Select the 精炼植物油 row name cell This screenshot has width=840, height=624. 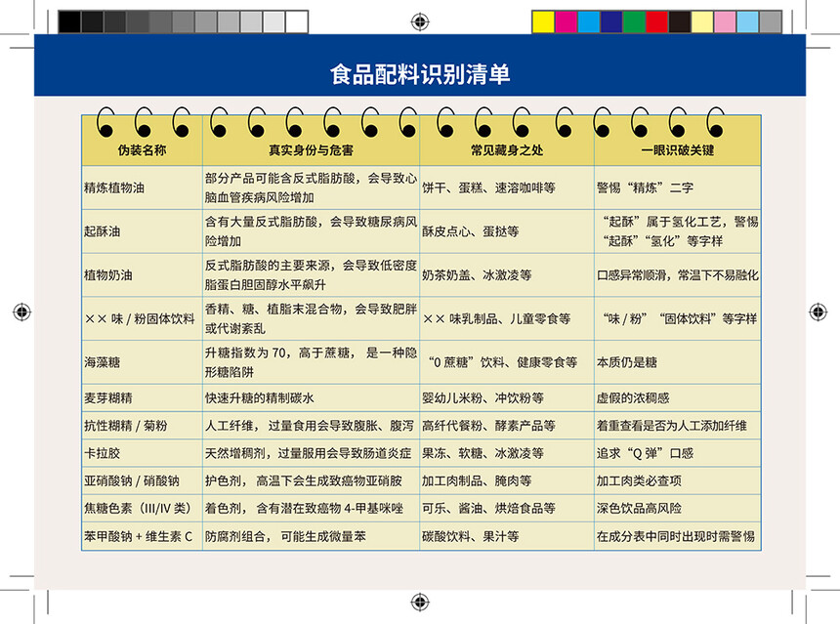click(142, 187)
